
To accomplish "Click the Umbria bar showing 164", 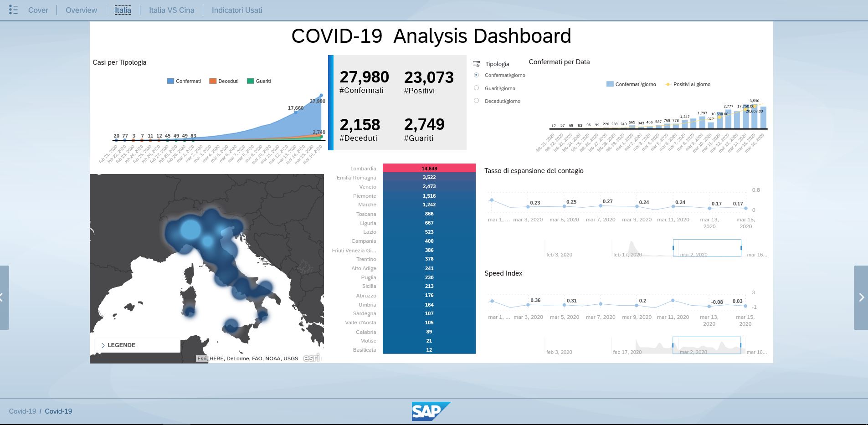I will pos(429,305).
